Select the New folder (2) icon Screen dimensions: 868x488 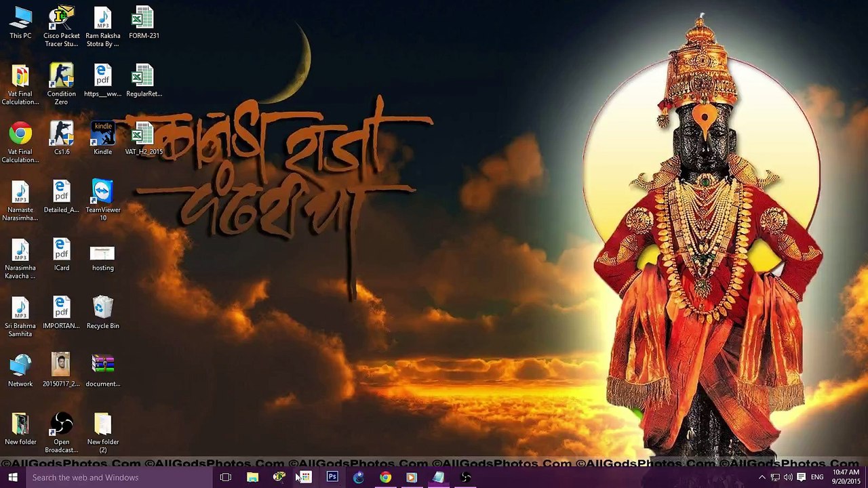click(102, 434)
